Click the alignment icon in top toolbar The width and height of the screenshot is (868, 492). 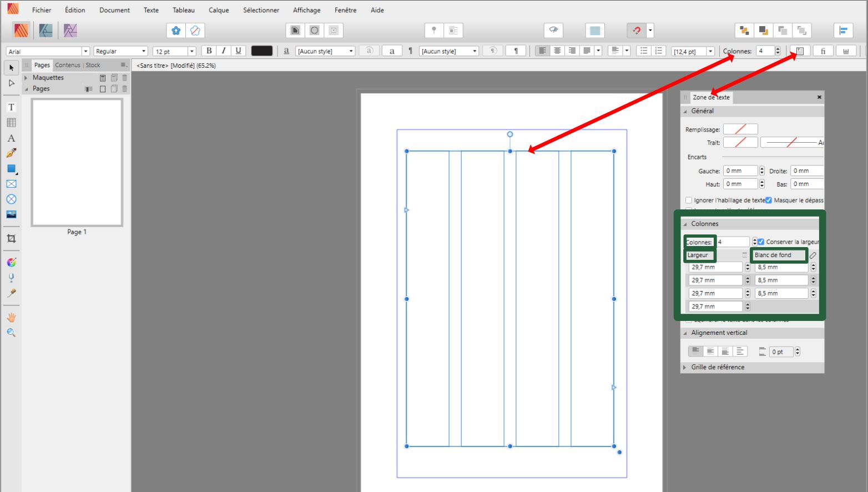[x=843, y=31]
